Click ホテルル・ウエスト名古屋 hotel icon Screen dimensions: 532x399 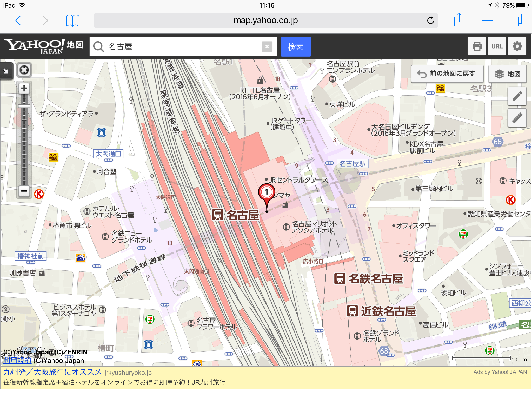tap(87, 211)
